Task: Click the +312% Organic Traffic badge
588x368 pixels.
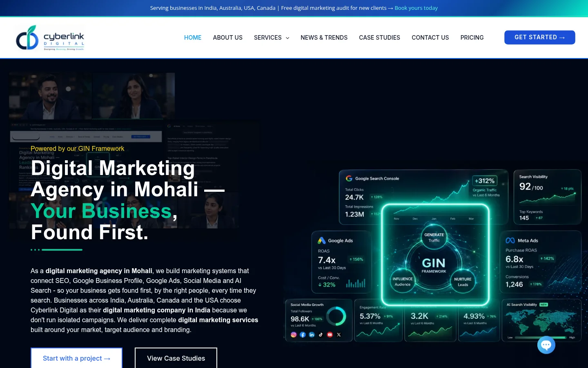Action: (484, 181)
